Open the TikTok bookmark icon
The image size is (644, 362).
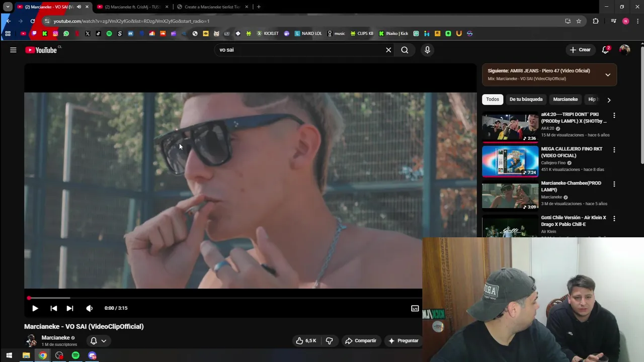(98, 34)
